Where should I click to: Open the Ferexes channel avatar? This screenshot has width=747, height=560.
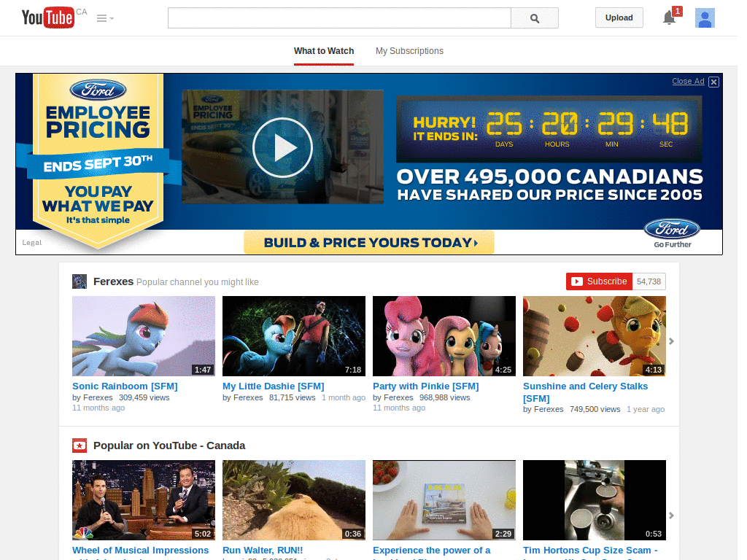pos(80,281)
